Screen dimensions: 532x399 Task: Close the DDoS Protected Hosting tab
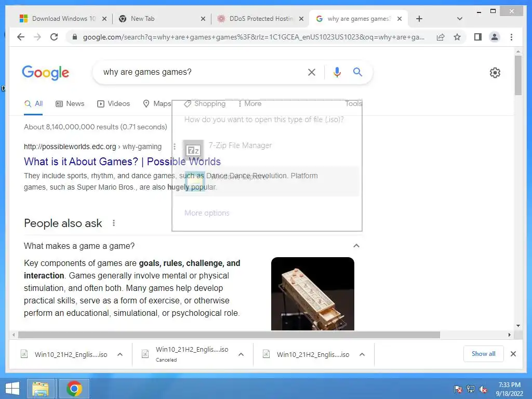tap(301, 19)
